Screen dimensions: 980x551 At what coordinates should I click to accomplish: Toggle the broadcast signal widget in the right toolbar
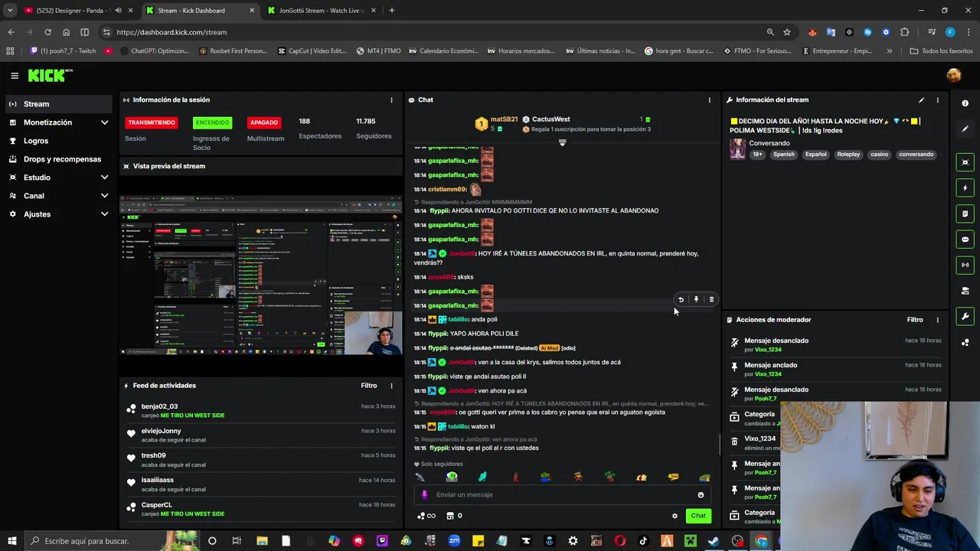[965, 265]
